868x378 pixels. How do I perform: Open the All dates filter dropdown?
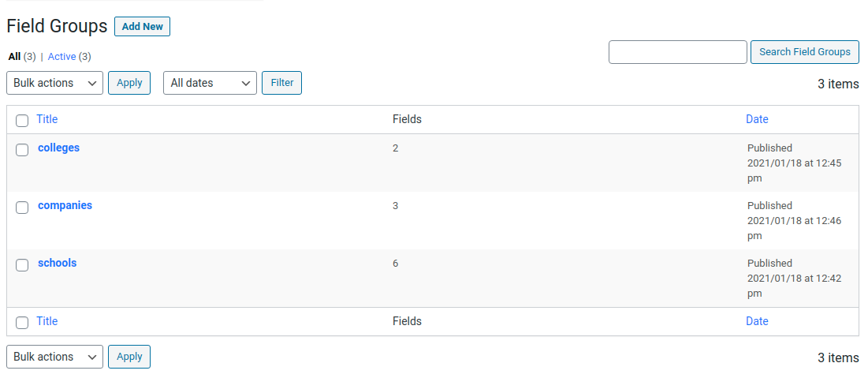tap(210, 83)
